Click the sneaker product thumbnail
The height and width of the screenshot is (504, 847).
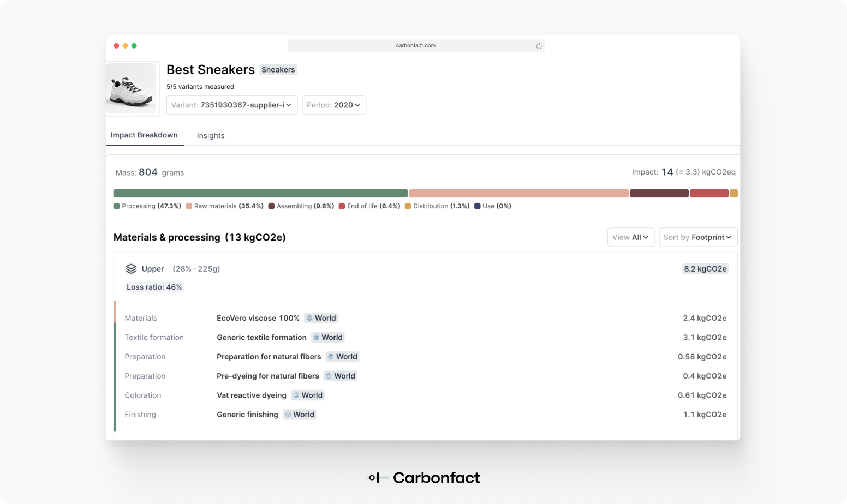132,88
